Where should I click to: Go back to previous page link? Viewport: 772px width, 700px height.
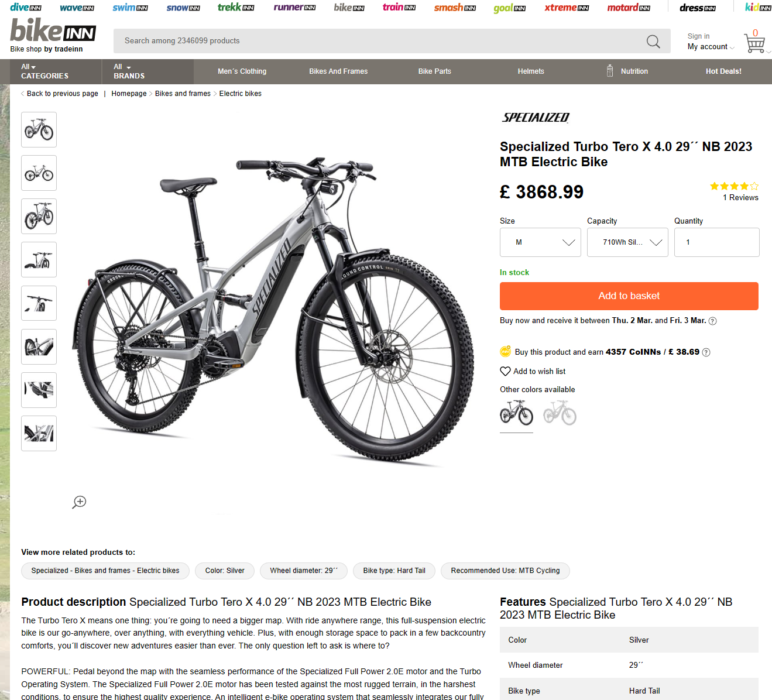(63, 94)
